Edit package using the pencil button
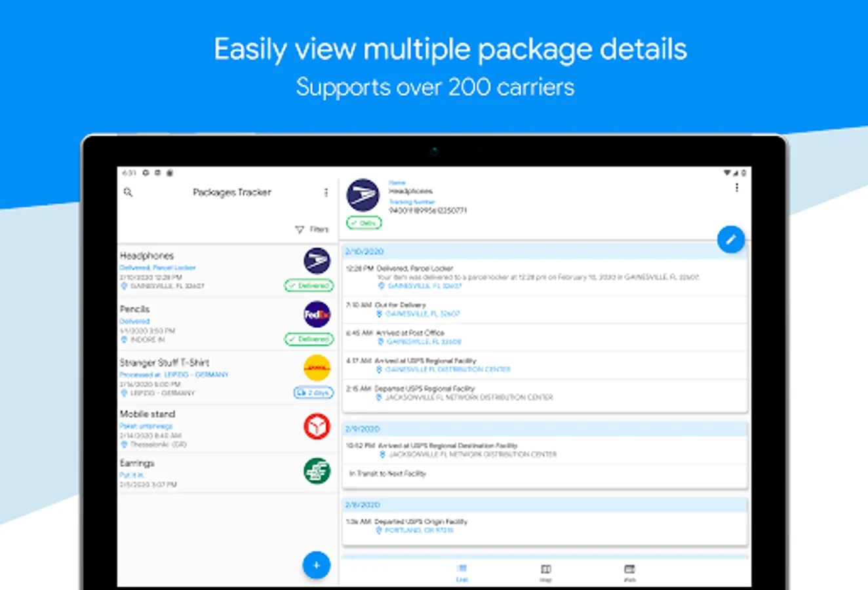This screenshot has width=868, height=590. [x=731, y=239]
